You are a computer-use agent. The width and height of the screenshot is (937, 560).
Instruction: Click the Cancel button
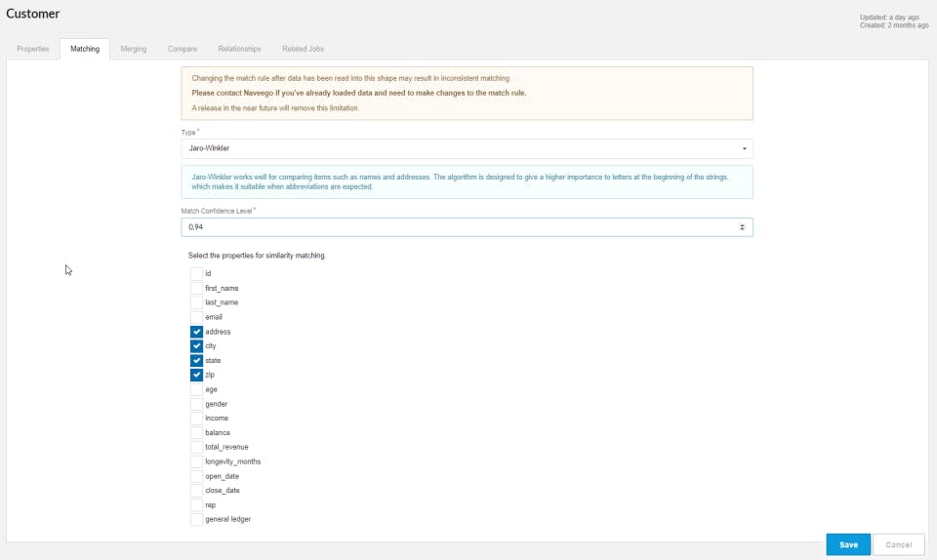[x=898, y=544]
